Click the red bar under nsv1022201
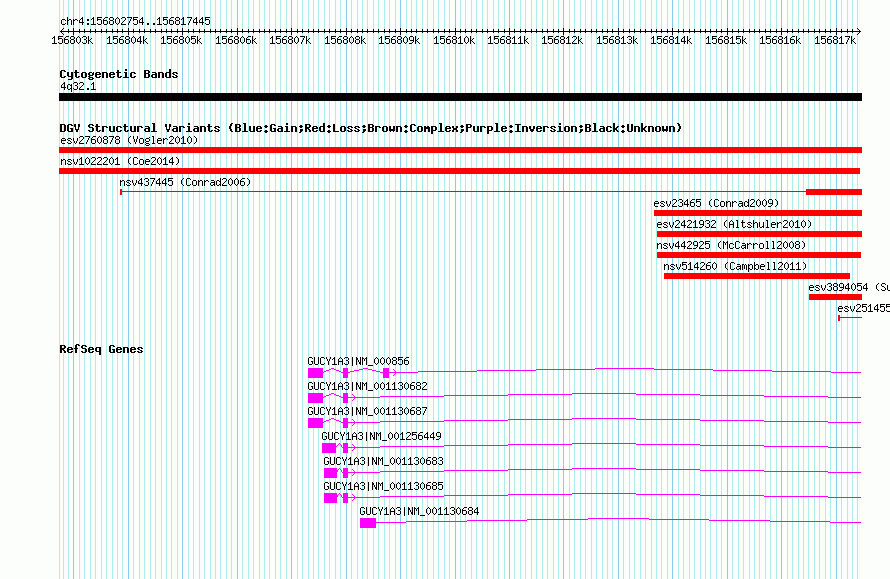The height and width of the screenshot is (579, 890). click(x=459, y=171)
